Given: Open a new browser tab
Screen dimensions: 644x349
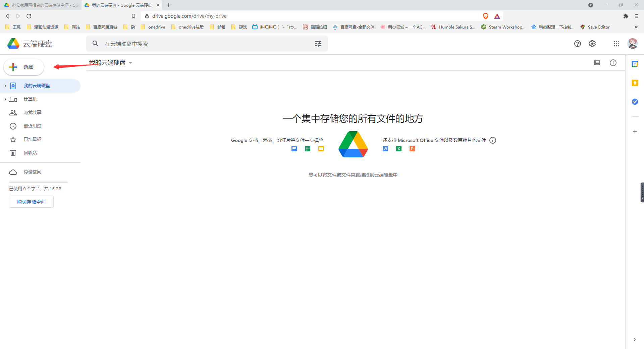Looking at the screenshot, I should coord(169,5).
